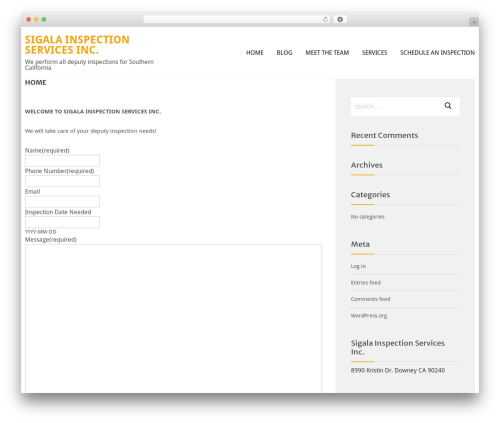Click the green maximize window dot
This screenshot has height=423, width=500.
click(x=44, y=20)
